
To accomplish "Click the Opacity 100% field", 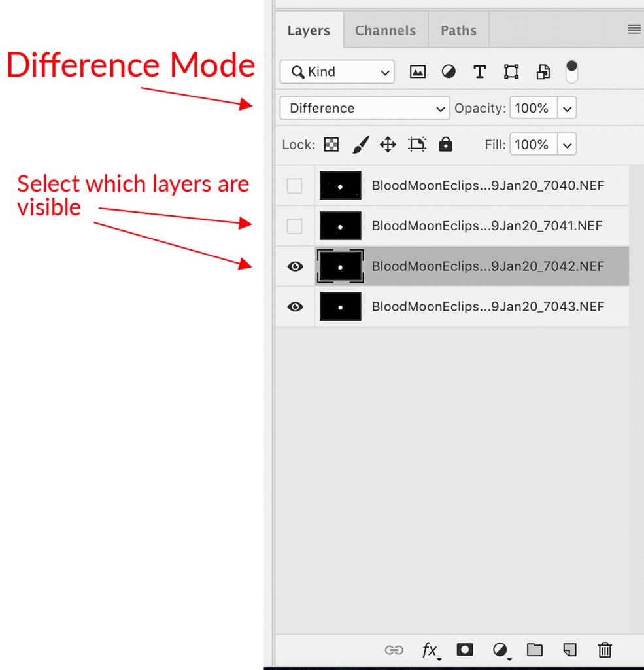I will coord(534,108).
